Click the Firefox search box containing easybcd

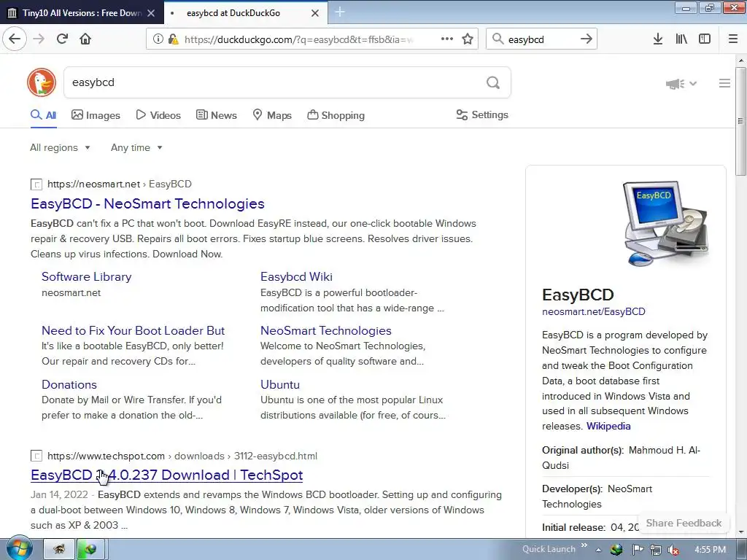pos(541,39)
